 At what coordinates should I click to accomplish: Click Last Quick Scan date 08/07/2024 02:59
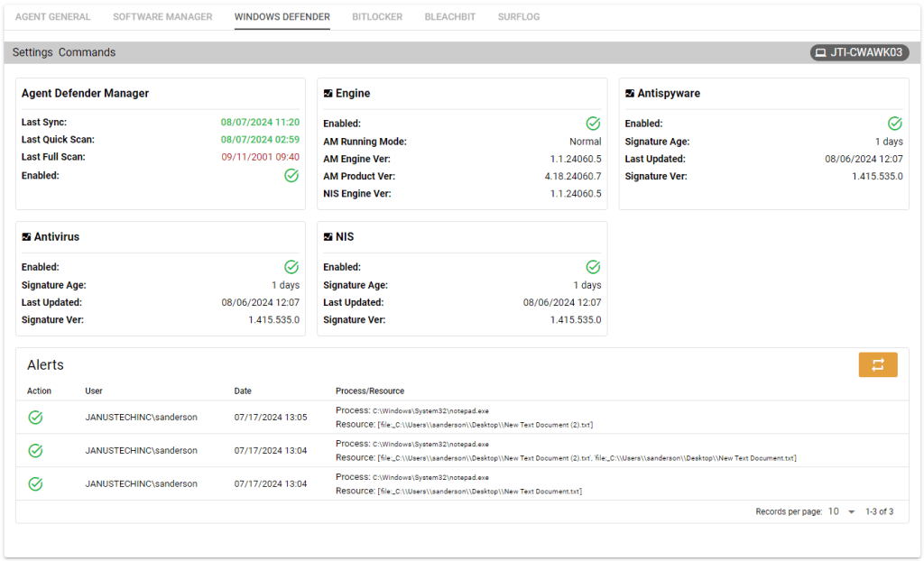[260, 140]
